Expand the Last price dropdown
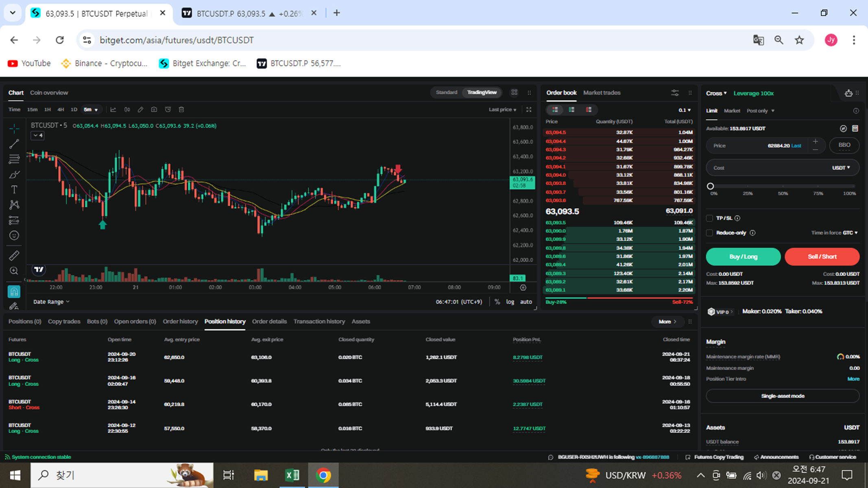Viewport: 868px width, 488px height. 502,109
